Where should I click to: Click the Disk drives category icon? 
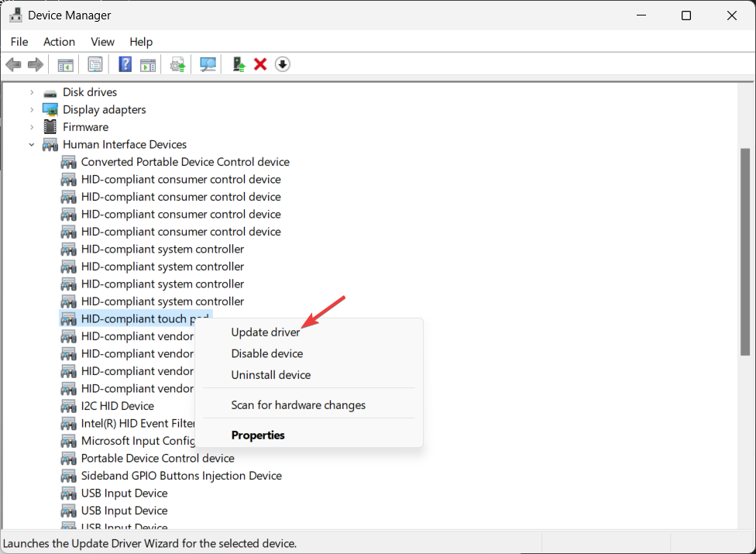50,93
